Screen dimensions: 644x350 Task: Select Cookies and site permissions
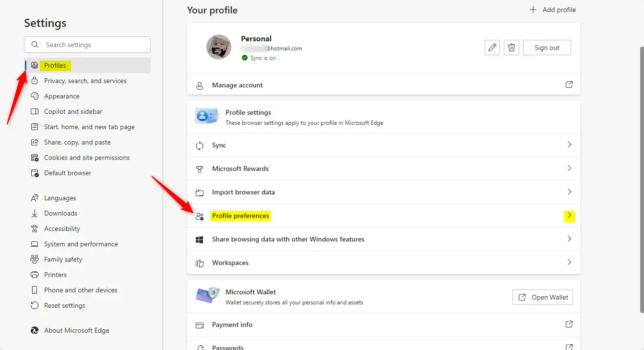pyautogui.click(x=86, y=157)
